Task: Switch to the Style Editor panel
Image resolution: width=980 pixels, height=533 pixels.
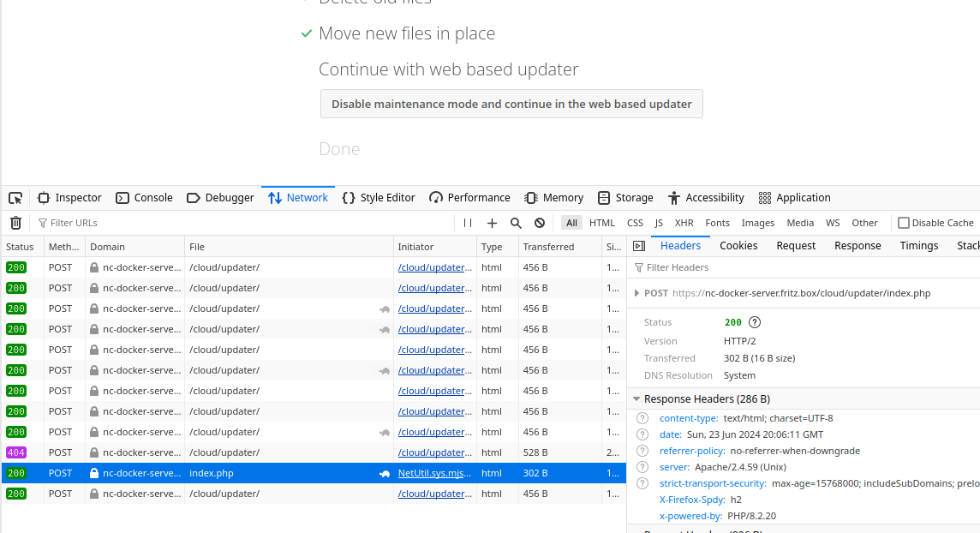Action: [379, 198]
